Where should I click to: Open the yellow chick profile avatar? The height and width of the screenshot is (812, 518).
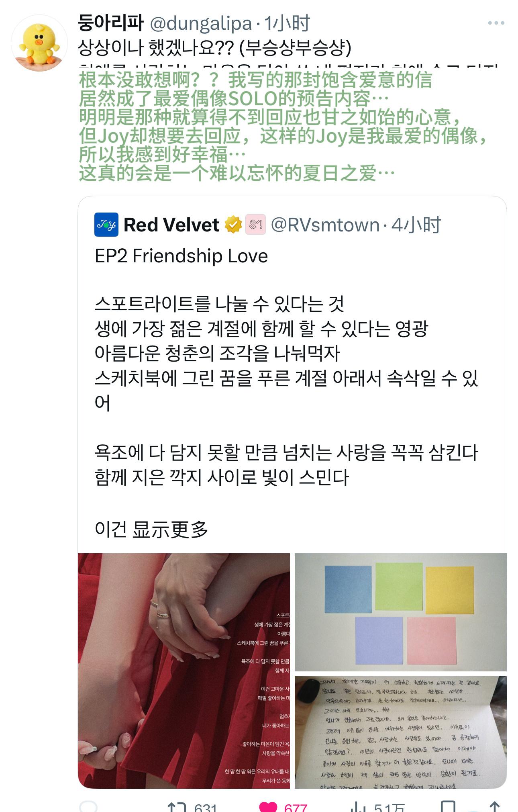click(x=39, y=43)
